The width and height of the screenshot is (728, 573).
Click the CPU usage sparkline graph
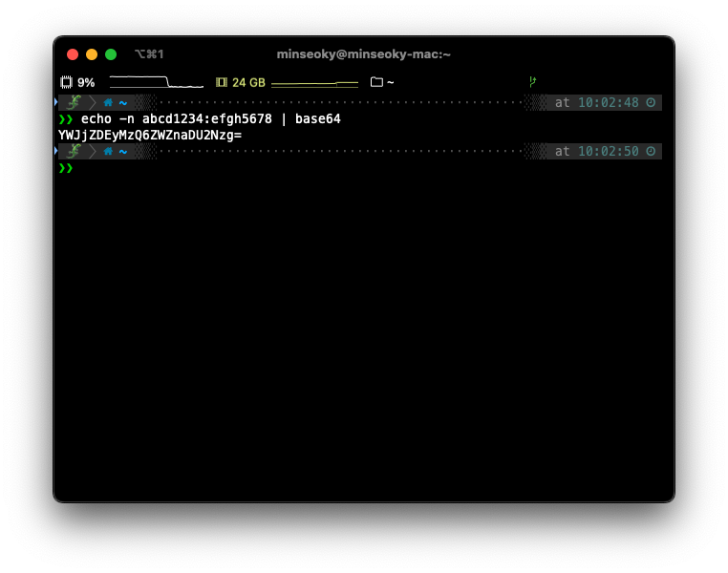pyautogui.click(x=156, y=82)
